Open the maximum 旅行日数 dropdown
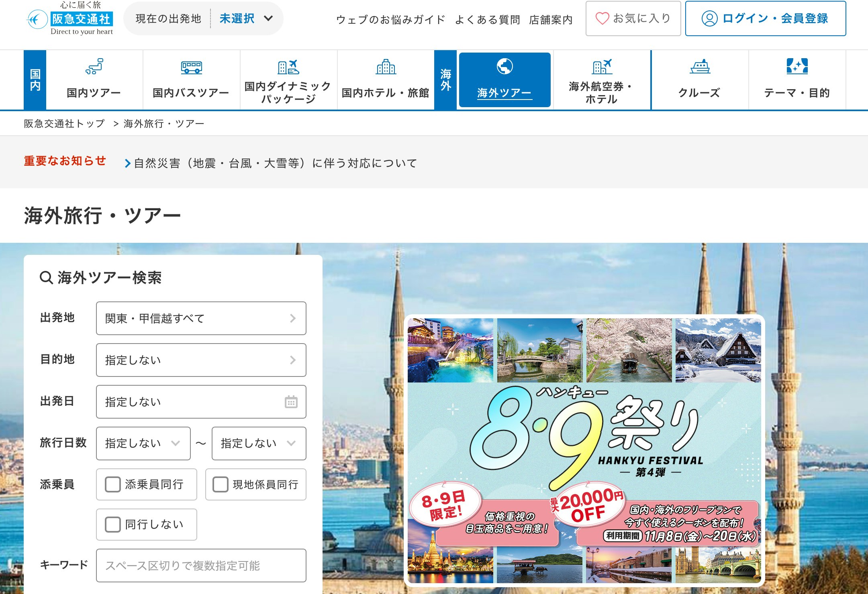868x594 pixels. click(x=259, y=443)
